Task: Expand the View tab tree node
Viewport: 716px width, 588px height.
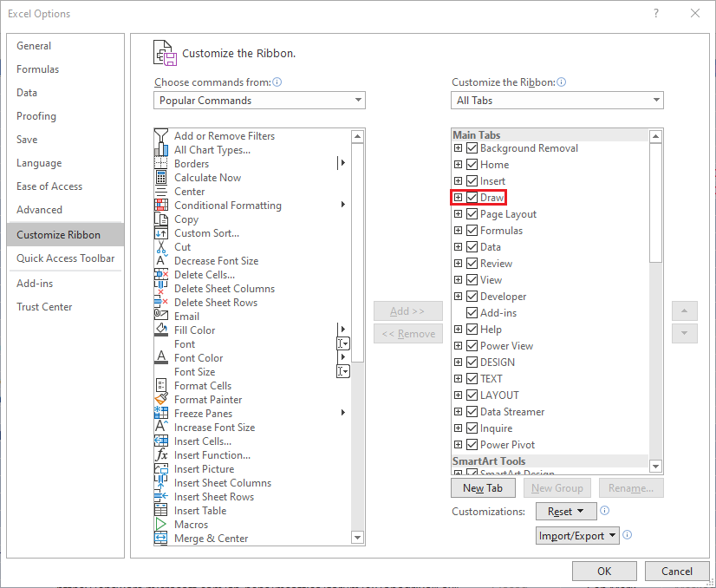Action: tap(458, 279)
